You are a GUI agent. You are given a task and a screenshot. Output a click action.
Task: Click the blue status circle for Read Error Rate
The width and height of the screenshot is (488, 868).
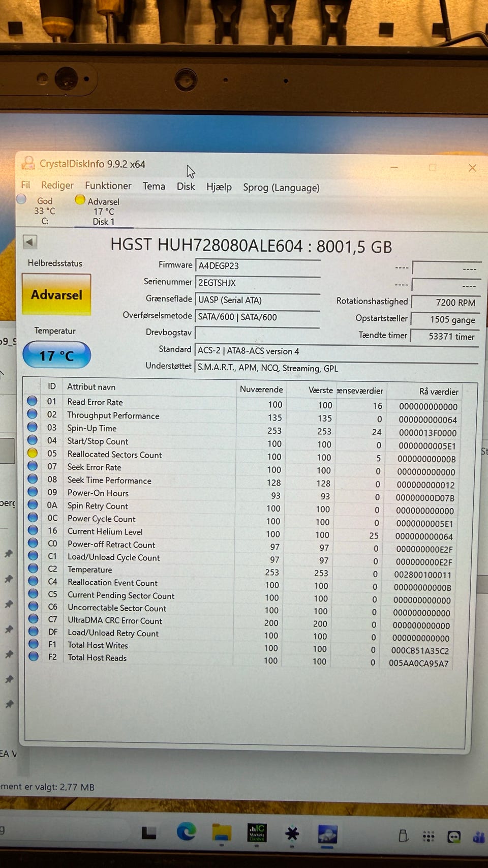tap(32, 401)
